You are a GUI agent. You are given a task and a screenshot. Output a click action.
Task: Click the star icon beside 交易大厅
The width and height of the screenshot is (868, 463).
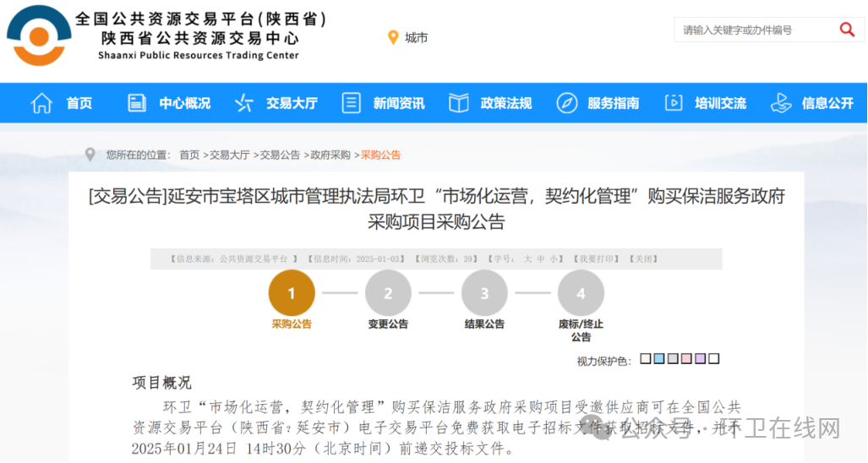[243, 103]
